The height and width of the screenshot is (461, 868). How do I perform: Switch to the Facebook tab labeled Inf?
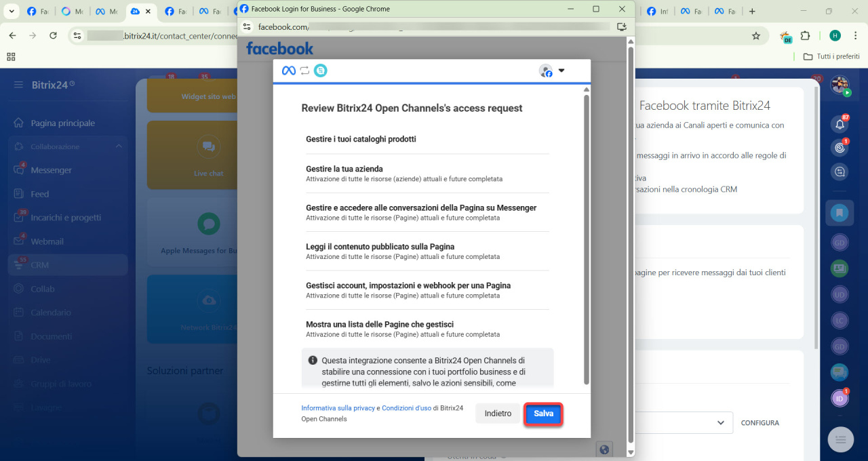click(x=658, y=12)
